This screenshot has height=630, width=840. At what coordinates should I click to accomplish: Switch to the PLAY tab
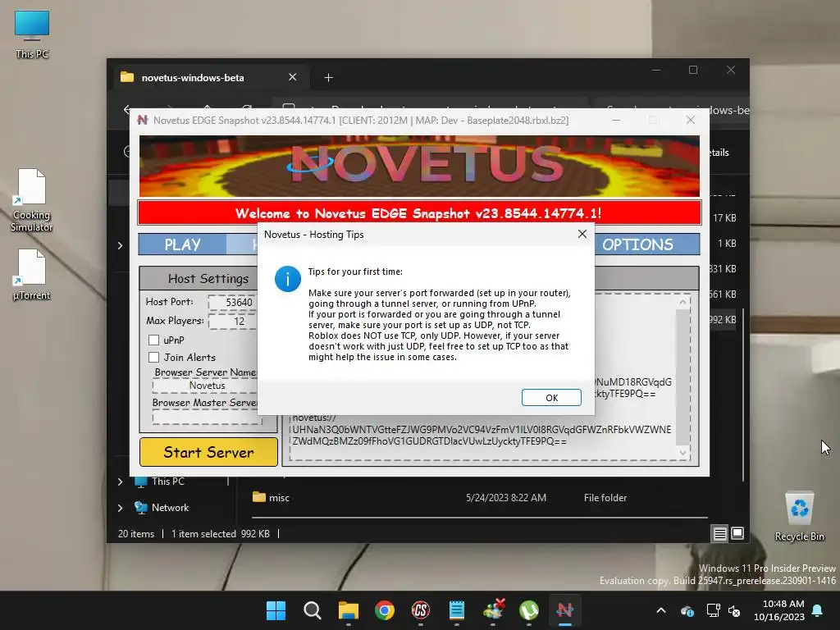coord(182,244)
